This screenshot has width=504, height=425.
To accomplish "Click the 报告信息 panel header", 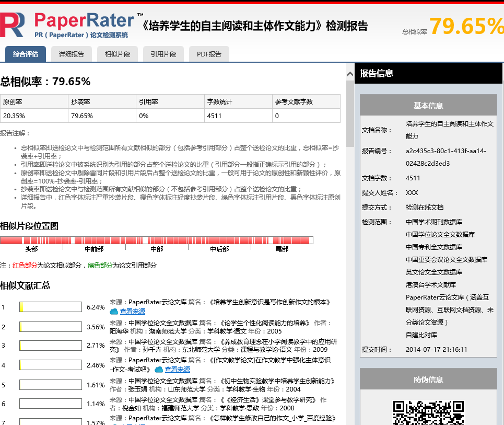I will [428, 73].
